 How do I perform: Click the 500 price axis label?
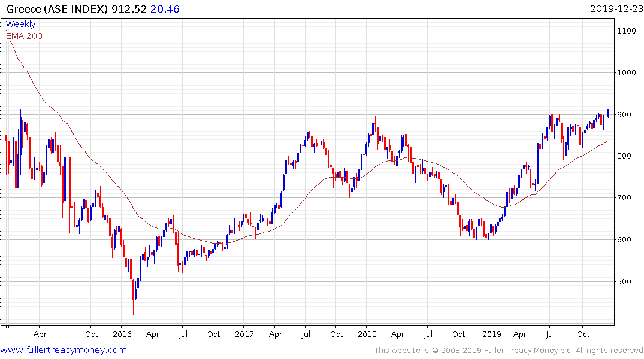click(624, 282)
